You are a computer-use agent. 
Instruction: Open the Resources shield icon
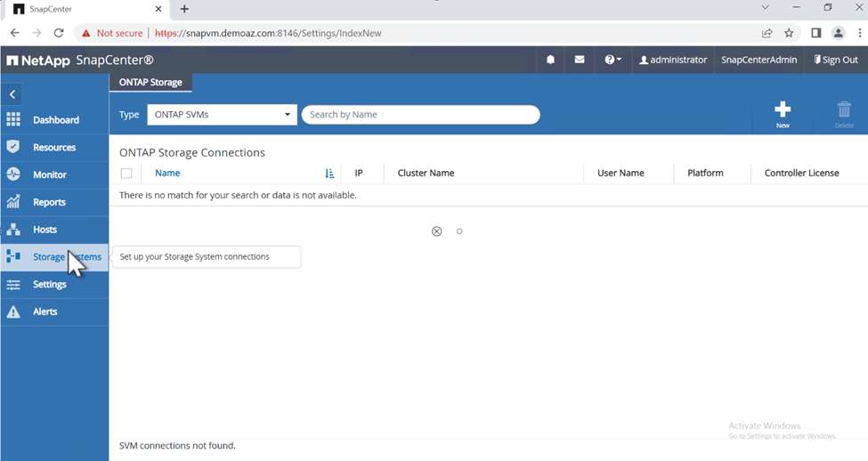[13, 147]
